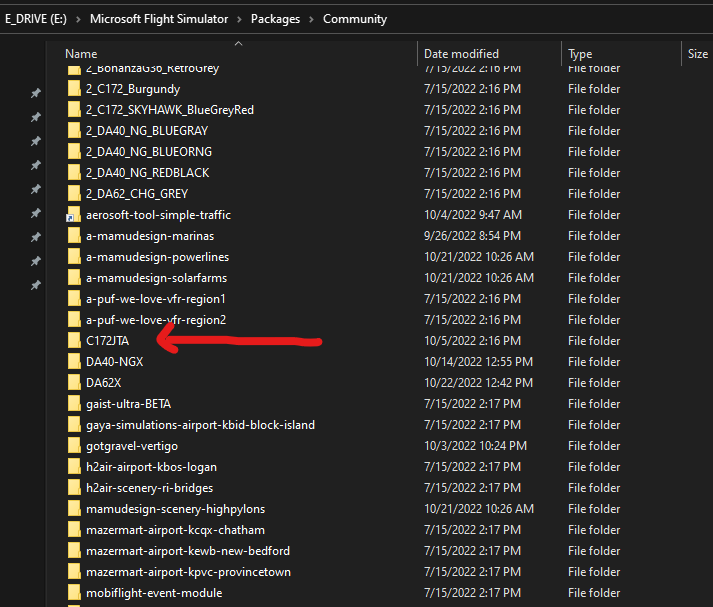
Task: Expand the chevron after Packages in the address bar
Action: coord(311,20)
